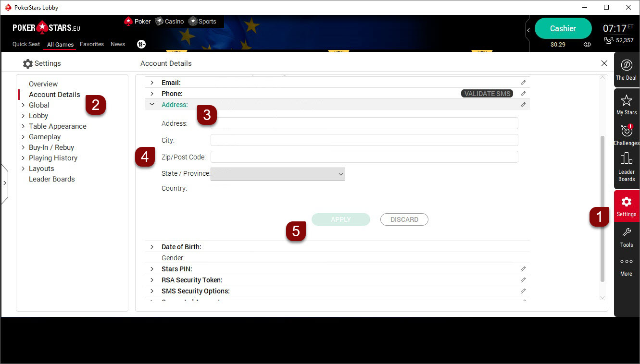Edit Address with pencil icon
The width and height of the screenshot is (640, 364).
523,105
